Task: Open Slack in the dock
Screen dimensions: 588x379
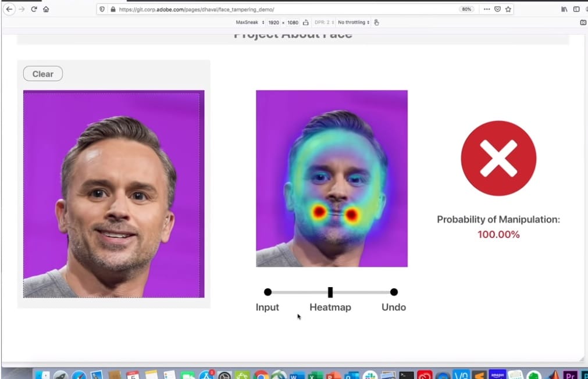Action: point(370,375)
